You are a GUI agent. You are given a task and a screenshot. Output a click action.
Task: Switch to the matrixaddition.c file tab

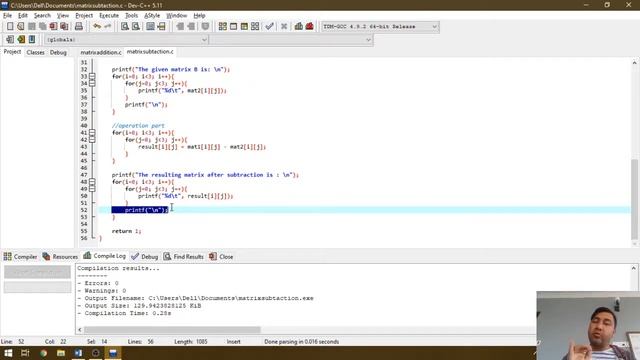pos(101,52)
